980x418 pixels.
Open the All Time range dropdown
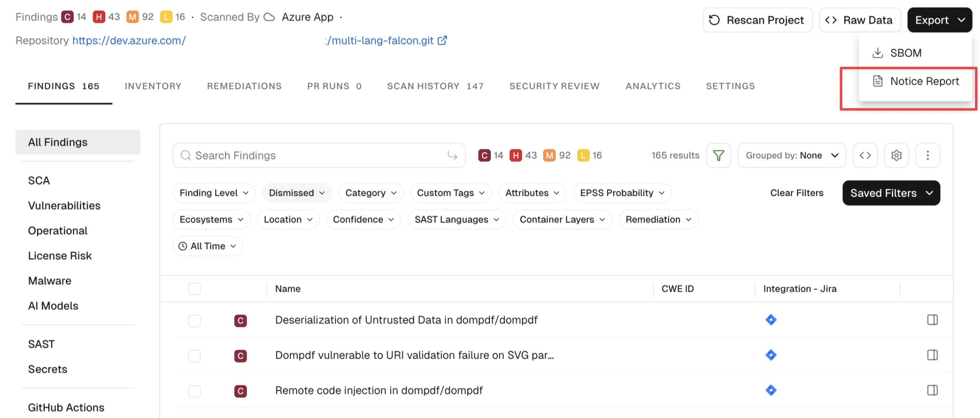point(208,246)
